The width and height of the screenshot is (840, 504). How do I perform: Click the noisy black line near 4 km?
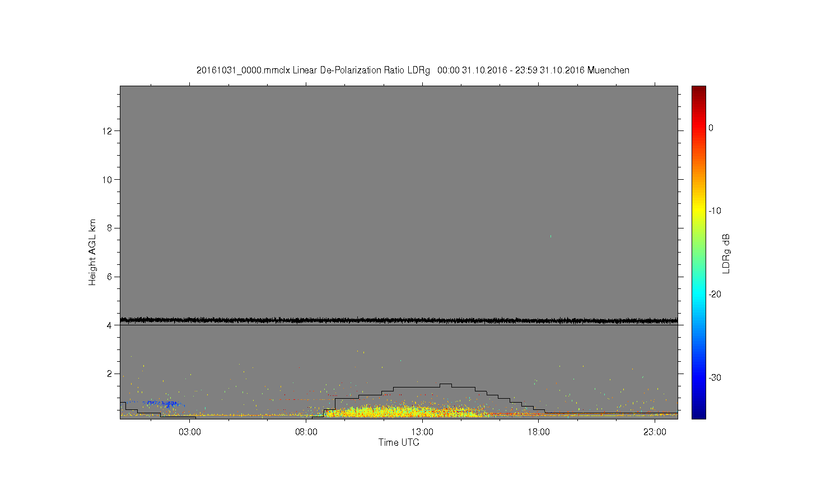[399, 320]
